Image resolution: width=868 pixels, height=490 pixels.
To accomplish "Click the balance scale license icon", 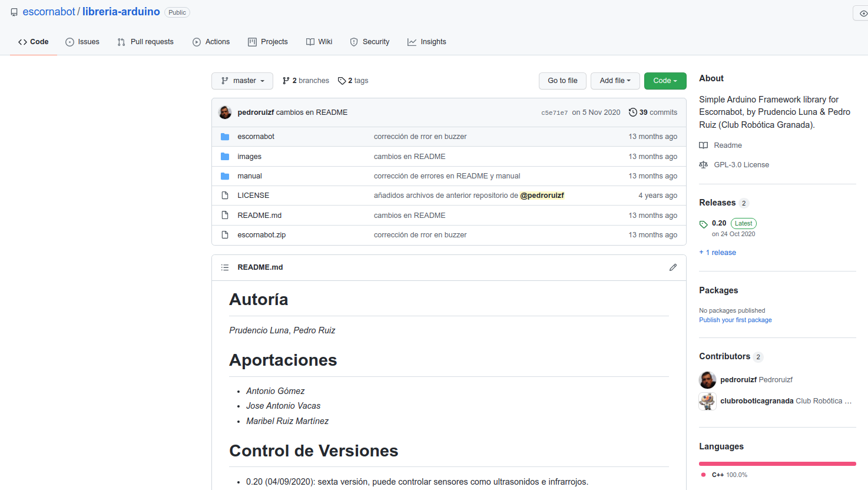I will (x=704, y=165).
